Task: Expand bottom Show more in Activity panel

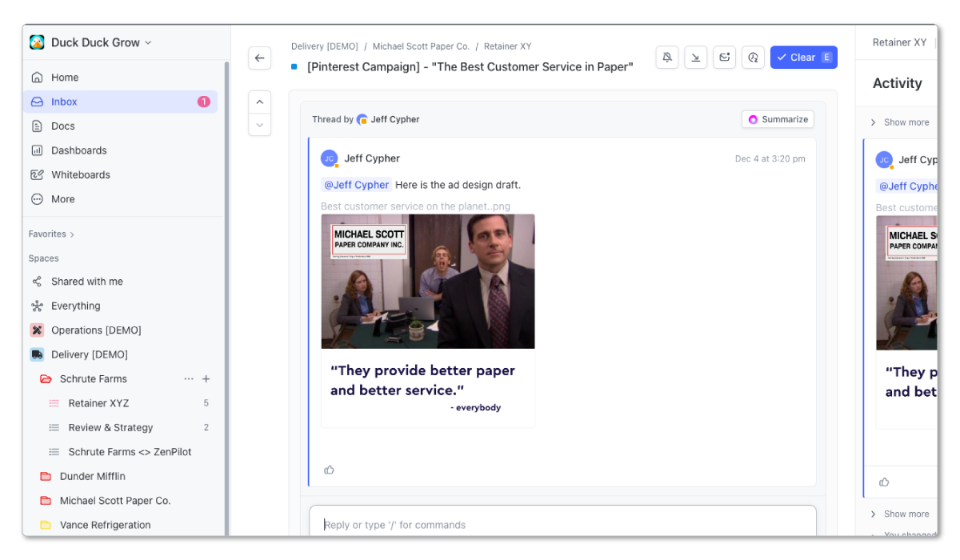Action: (900, 514)
